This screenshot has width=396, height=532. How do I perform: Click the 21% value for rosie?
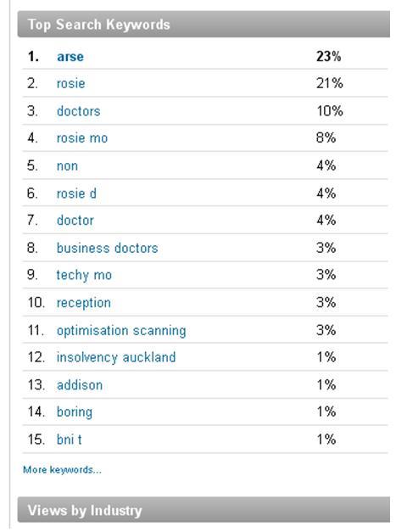pos(330,83)
